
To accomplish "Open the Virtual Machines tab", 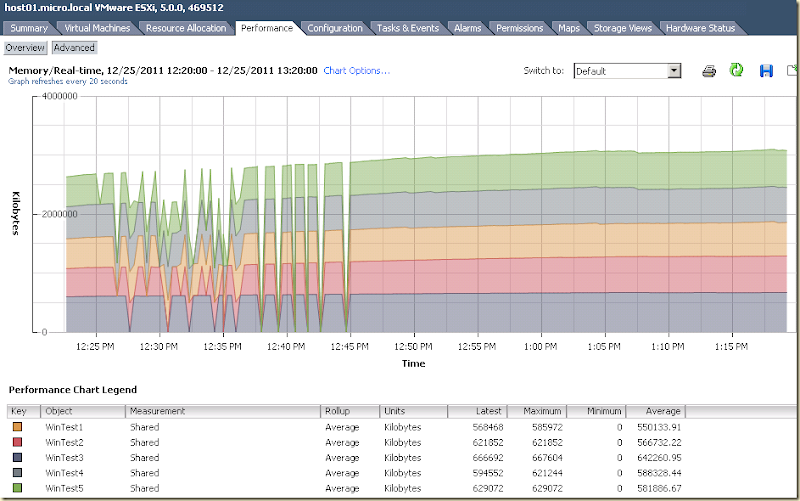I will click(x=97, y=28).
